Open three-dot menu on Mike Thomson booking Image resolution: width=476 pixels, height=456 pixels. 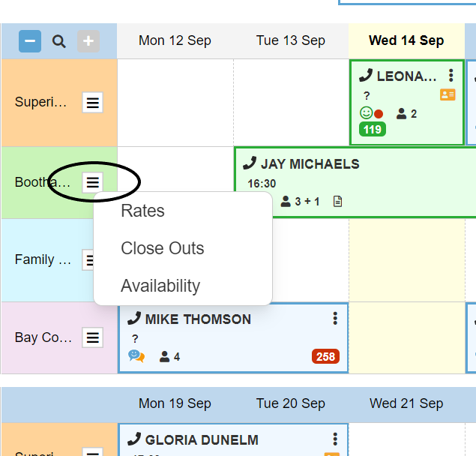pos(335,319)
